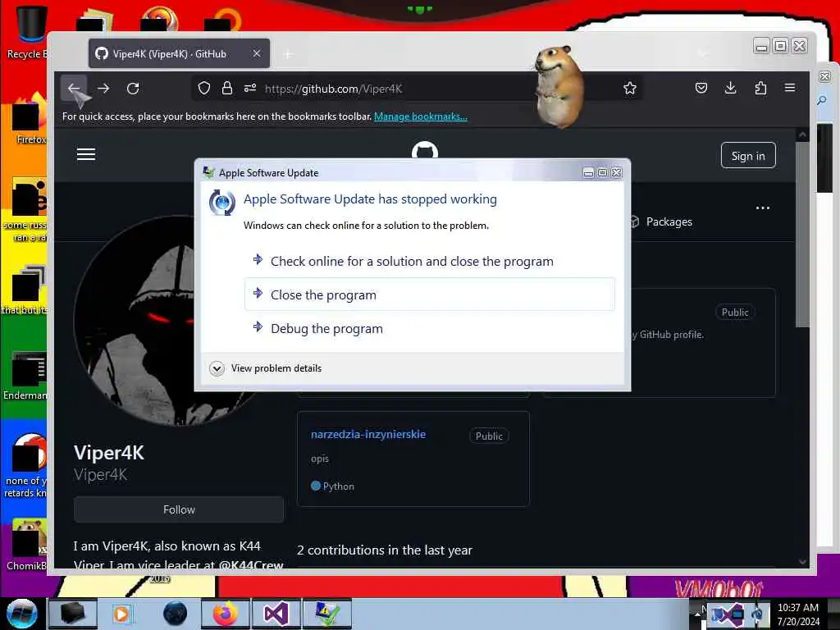840x630 pixels.
Task: Close the Apple Software Update dialog
Action: pos(617,172)
